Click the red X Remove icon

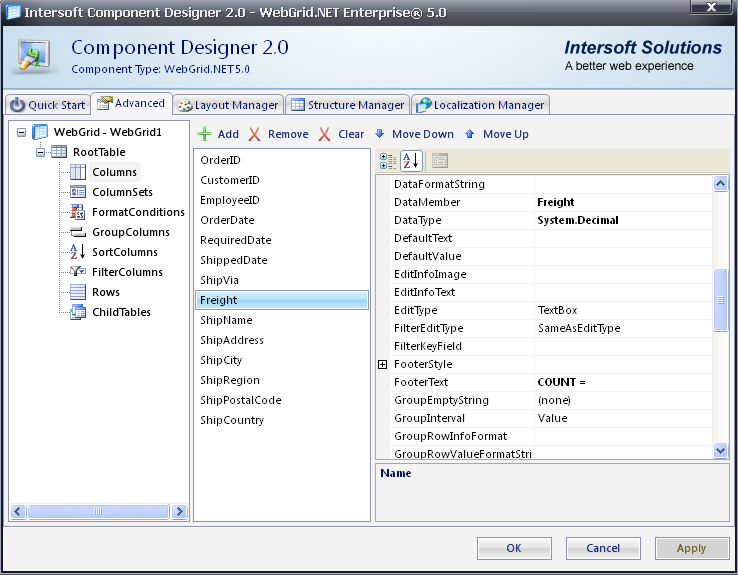tap(255, 134)
